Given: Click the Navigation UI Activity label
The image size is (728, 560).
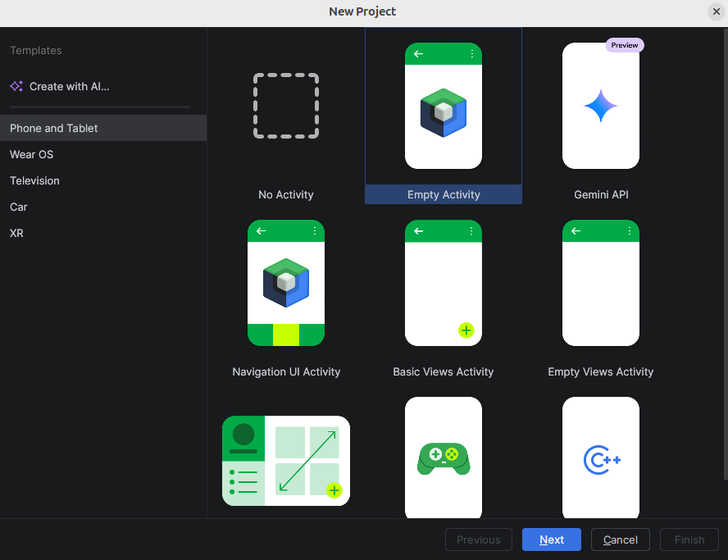Looking at the screenshot, I should (286, 371).
